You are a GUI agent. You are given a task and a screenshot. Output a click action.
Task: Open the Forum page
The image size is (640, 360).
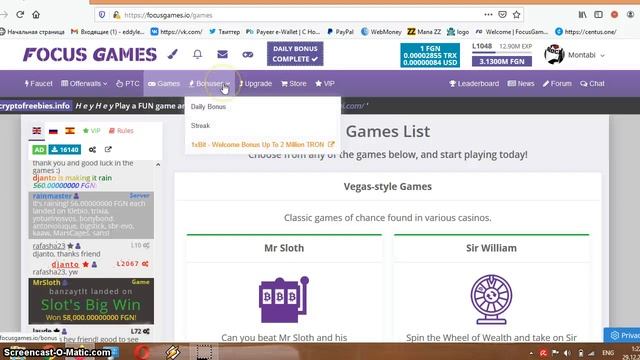click(x=557, y=83)
